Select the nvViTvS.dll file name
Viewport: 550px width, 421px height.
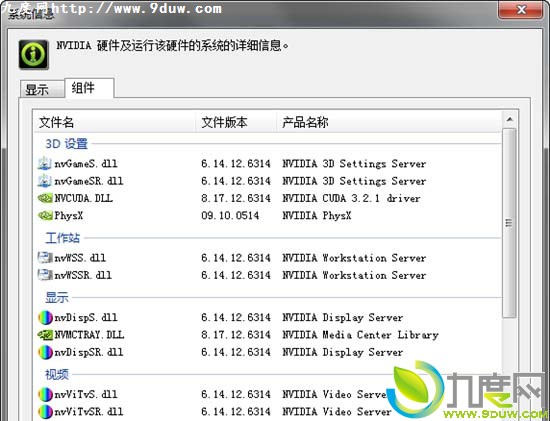[86, 394]
